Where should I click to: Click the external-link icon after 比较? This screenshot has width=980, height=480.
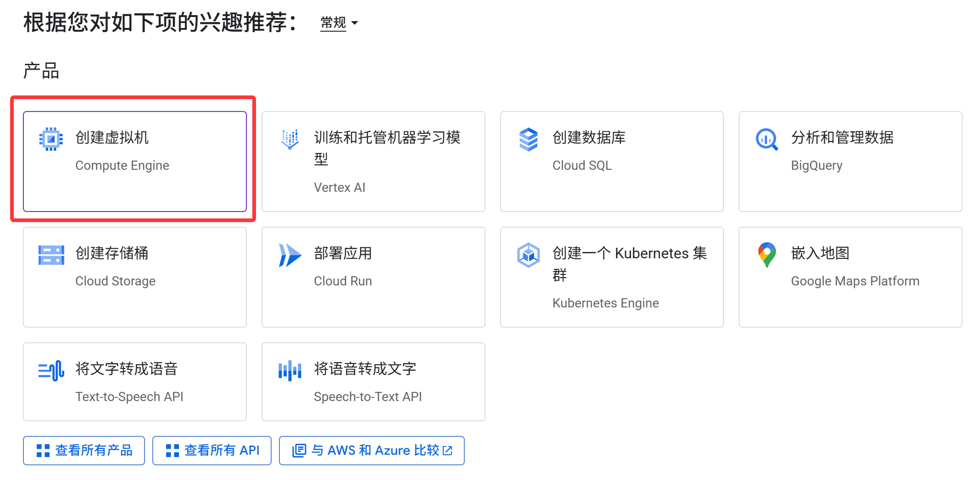(x=448, y=451)
